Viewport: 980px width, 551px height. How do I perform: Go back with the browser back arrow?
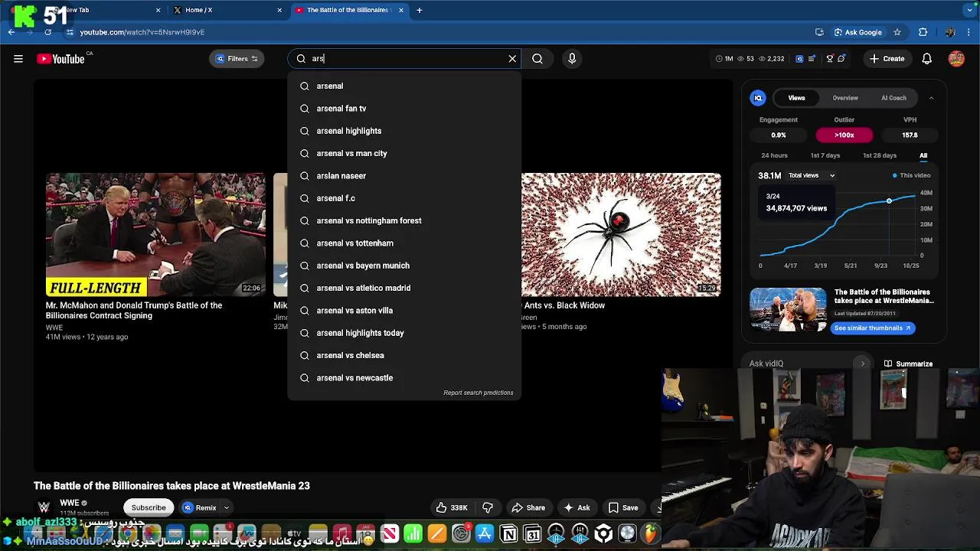11,32
